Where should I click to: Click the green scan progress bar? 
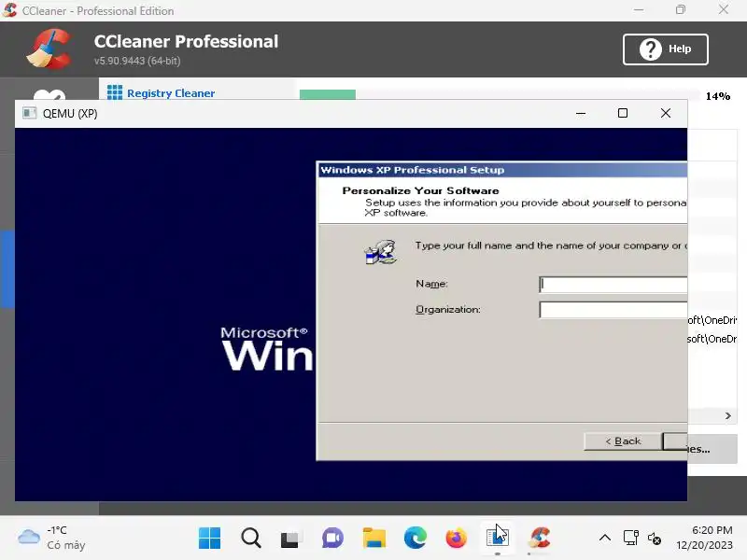[x=328, y=94]
